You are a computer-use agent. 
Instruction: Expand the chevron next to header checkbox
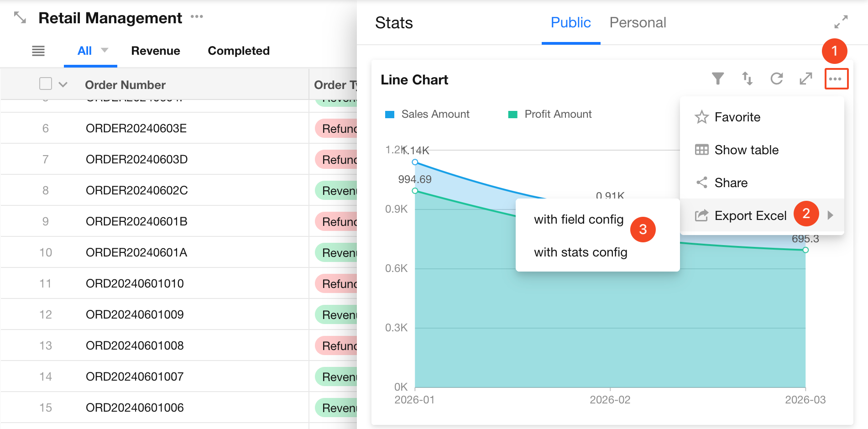[63, 84]
